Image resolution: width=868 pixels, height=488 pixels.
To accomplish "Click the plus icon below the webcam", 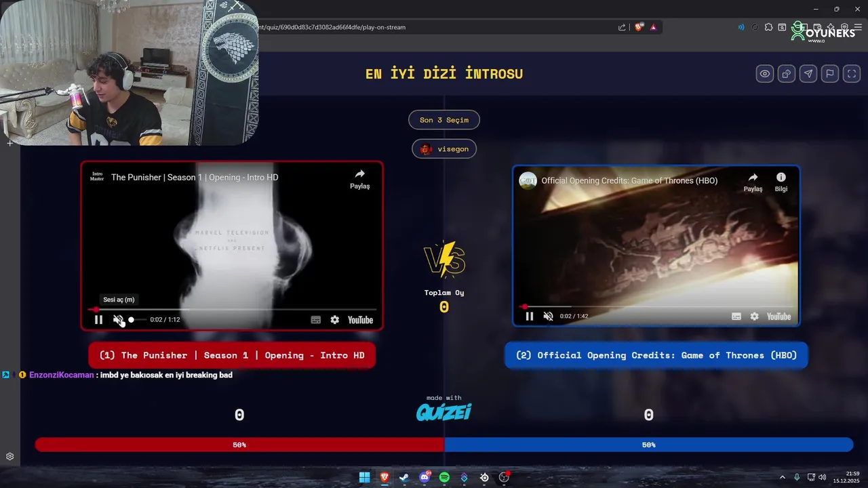I will point(9,143).
